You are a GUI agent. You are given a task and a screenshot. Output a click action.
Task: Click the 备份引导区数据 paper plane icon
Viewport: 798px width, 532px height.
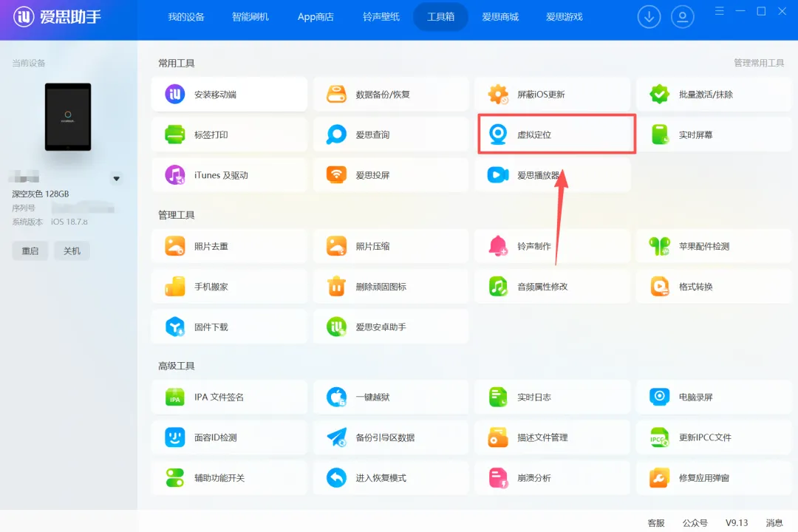point(336,437)
